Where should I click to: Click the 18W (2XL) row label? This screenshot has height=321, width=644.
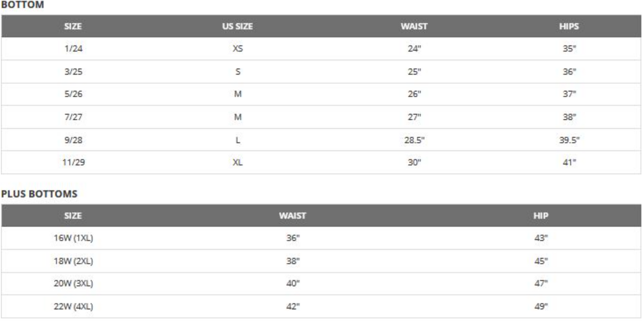(x=73, y=261)
